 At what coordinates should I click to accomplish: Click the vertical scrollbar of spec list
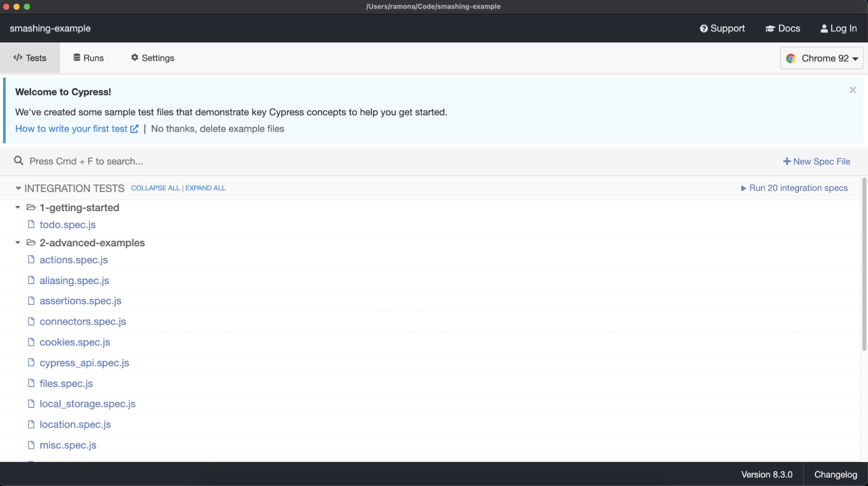coord(864,265)
